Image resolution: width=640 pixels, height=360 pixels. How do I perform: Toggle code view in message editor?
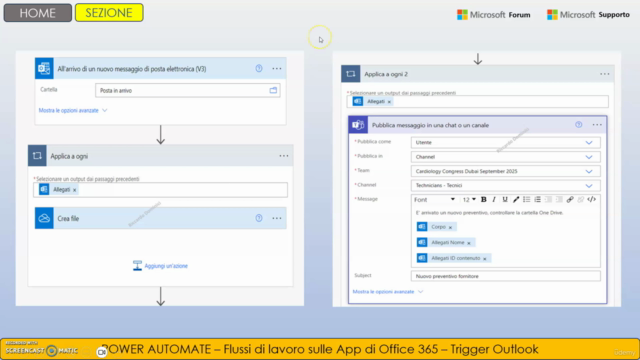[x=591, y=200]
